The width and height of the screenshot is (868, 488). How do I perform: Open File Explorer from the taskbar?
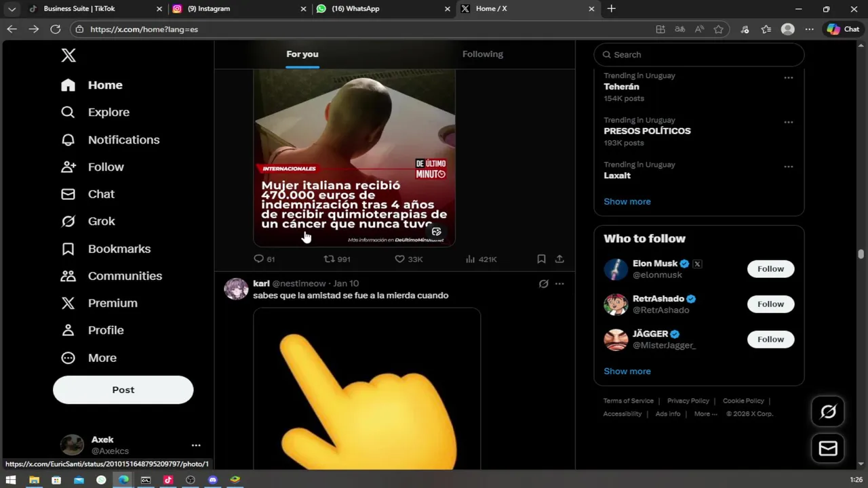tap(34, 480)
